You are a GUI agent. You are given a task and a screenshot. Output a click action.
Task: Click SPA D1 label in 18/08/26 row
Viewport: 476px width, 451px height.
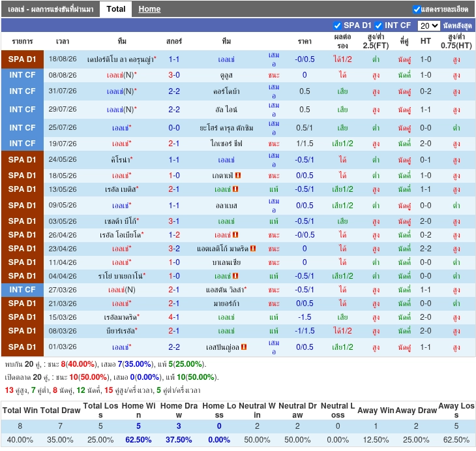click(22, 59)
